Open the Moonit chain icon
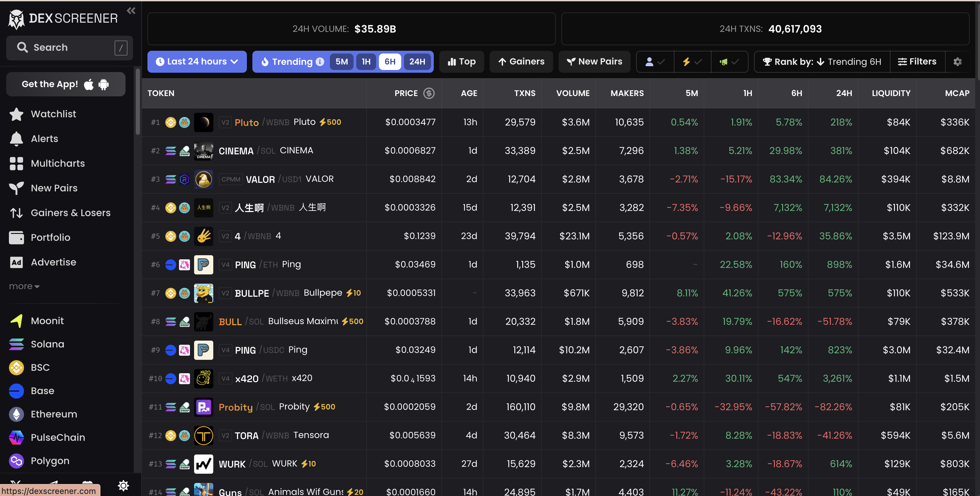 (16, 321)
